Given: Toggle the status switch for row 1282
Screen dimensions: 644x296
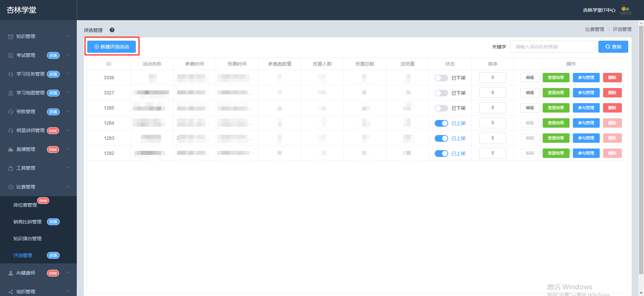Looking at the screenshot, I should 441,153.
